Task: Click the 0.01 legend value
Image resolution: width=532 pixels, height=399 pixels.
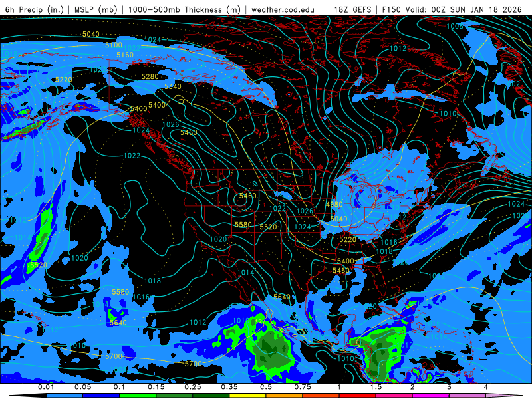Action: point(46,387)
